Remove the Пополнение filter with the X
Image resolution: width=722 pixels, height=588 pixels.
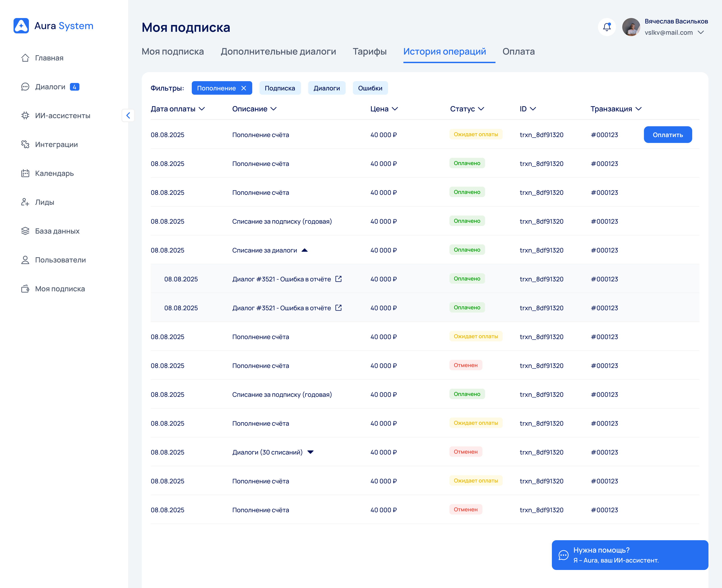[244, 88]
